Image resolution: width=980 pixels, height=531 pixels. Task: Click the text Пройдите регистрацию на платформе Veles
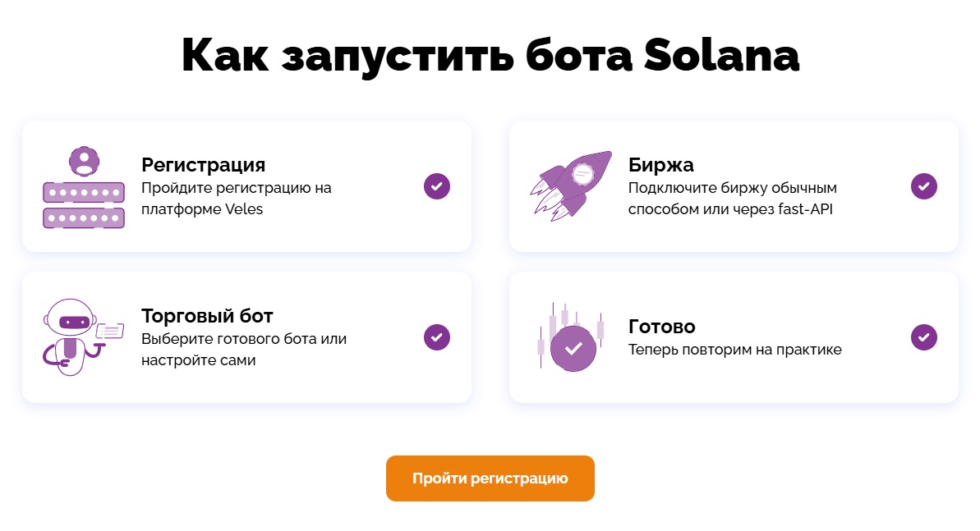[x=237, y=199]
